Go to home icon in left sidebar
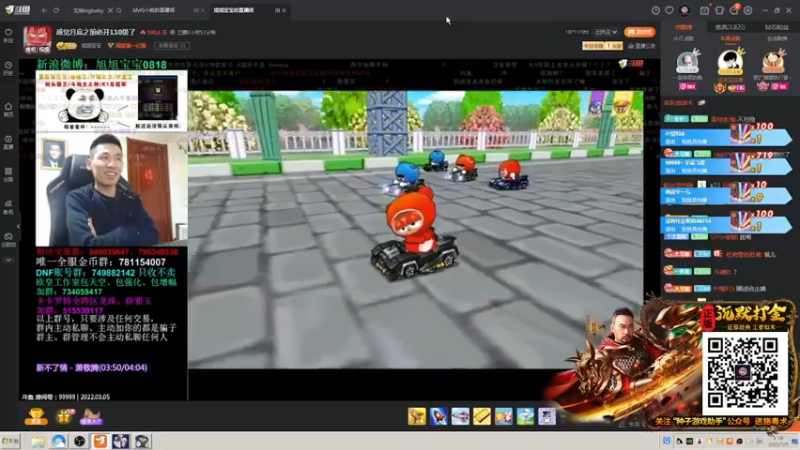Image resolution: width=800 pixels, height=450 pixels. click(8, 109)
